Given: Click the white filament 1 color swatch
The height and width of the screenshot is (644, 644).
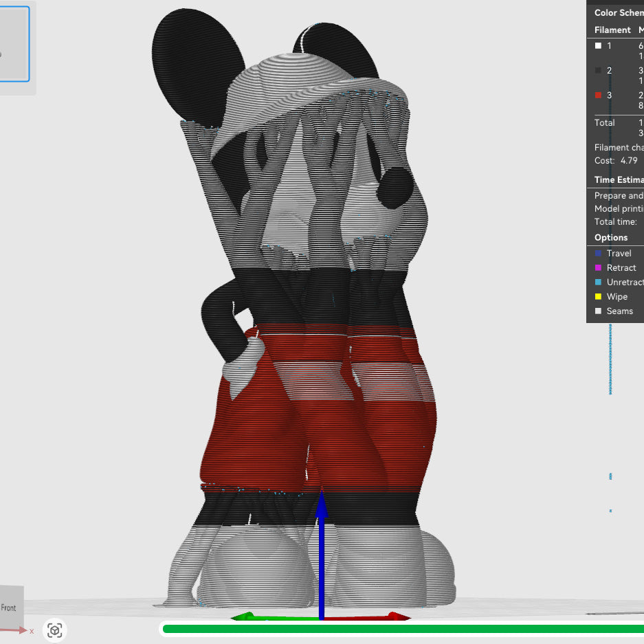Looking at the screenshot, I should [599, 46].
